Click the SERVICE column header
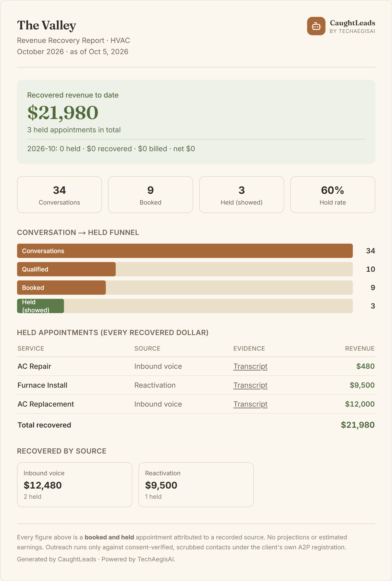This screenshot has width=392, height=581. (x=31, y=349)
